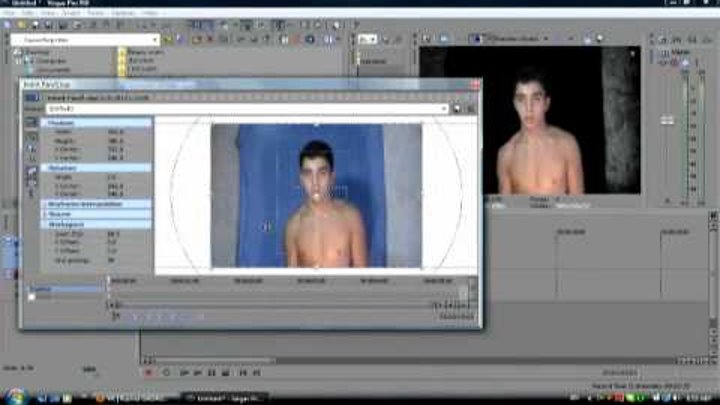The height and width of the screenshot is (405, 720).
Task: Click Play From Start transport button
Action: [x=184, y=373]
